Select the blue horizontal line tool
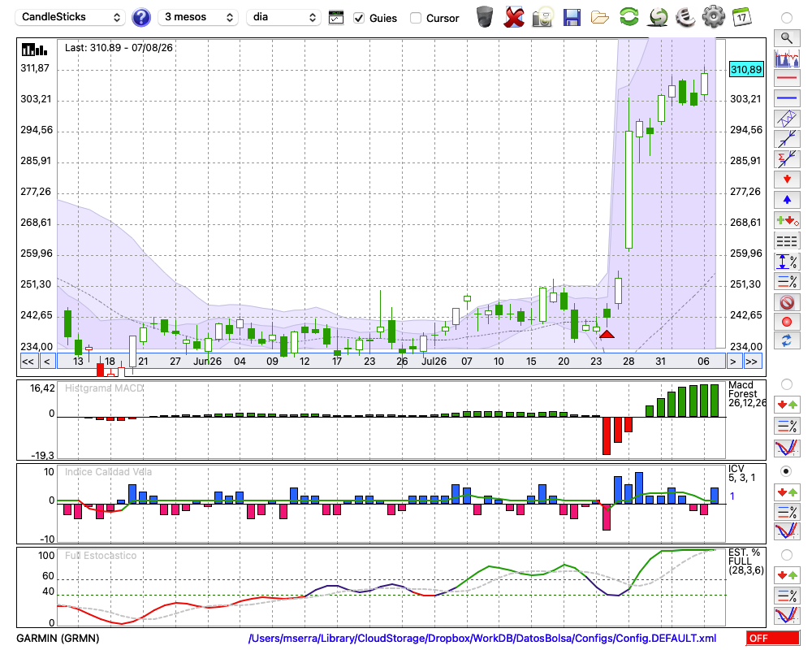Screen dimensions: 812x650 [x=787, y=98]
